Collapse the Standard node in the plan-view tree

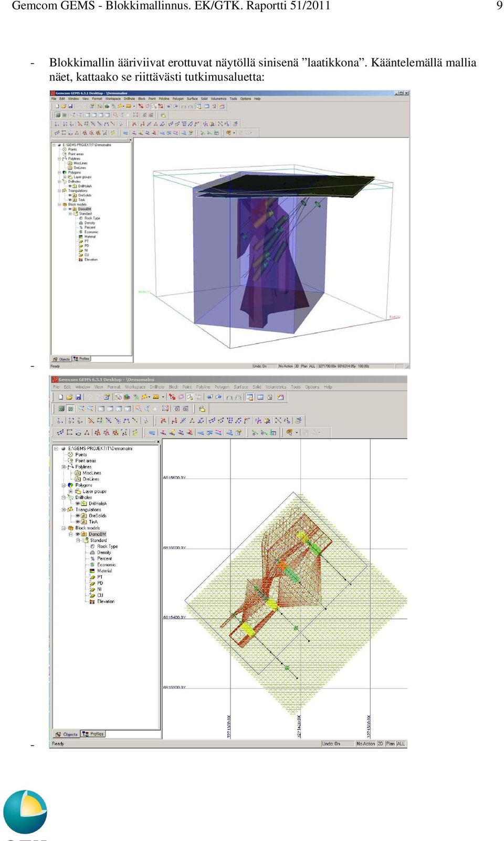78,540
